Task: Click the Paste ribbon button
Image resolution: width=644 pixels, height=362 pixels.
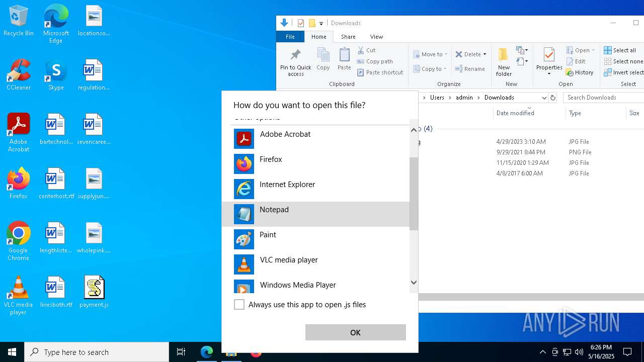Action: [x=344, y=59]
